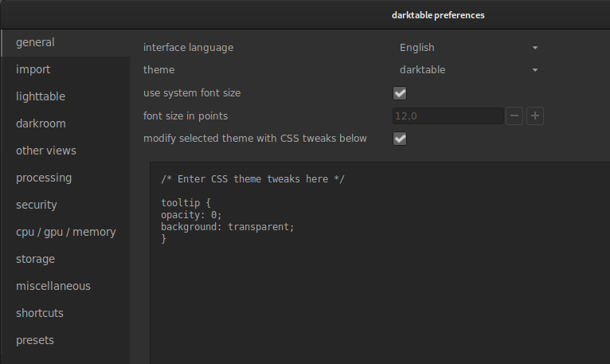Click the 'theme' setting label

click(x=158, y=70)
